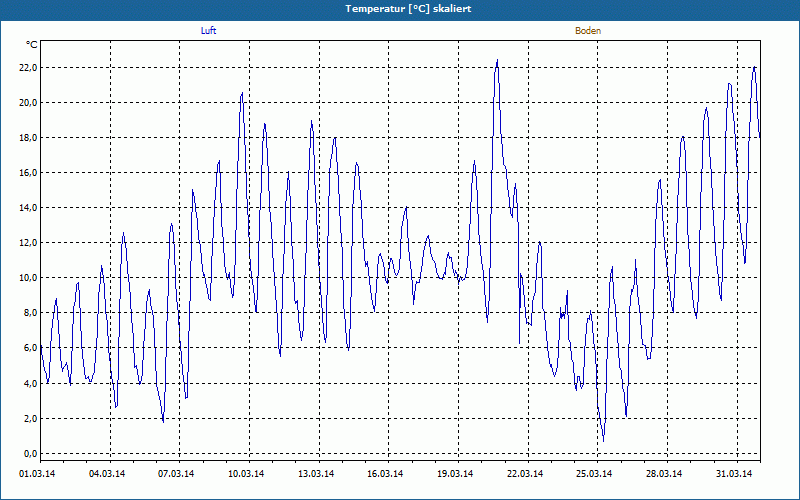Select the 14,0 y-axis value

[x=28, y=208]
